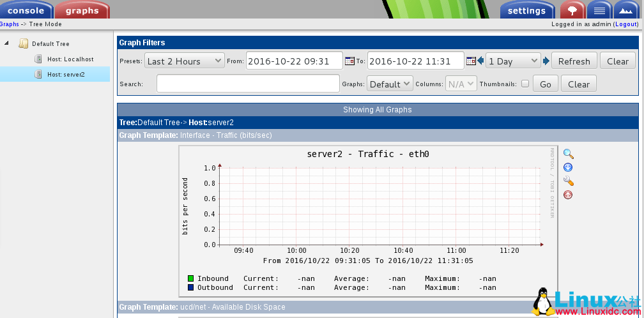Open the settings tab
Image resolution: width=644 pixels, height=318 pixels.
pyautogui.click(x=526, y=10)
